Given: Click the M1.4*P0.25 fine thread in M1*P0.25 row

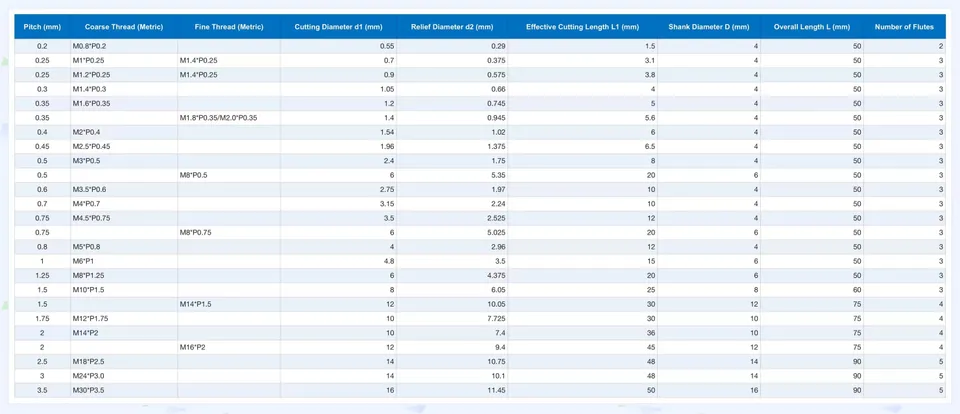Looking at the screenshot, I should point(229,61).
